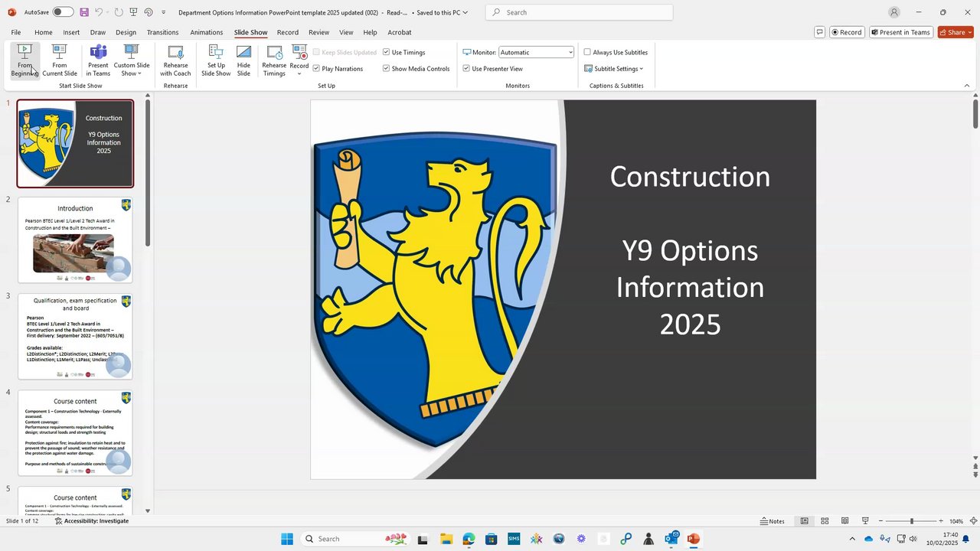
Task: Switch to Slide Sorter view
Action: [x=825, y=521]
